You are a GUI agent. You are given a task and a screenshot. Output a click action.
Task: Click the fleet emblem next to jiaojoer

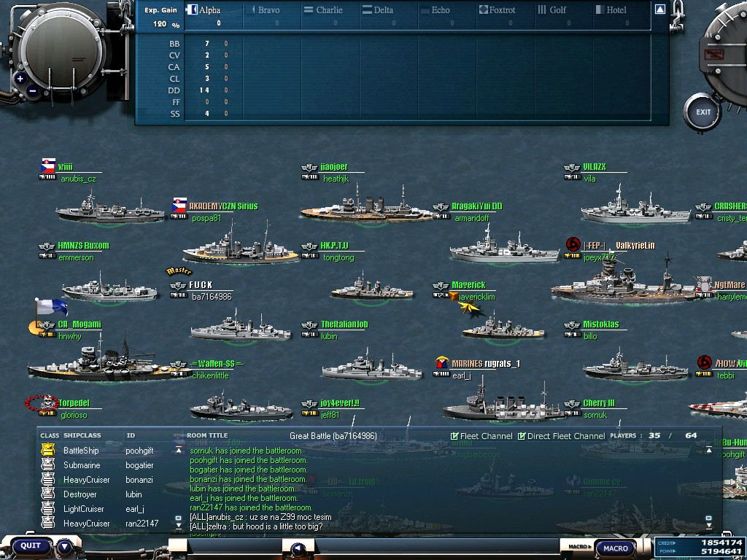(x=309, y=167)
